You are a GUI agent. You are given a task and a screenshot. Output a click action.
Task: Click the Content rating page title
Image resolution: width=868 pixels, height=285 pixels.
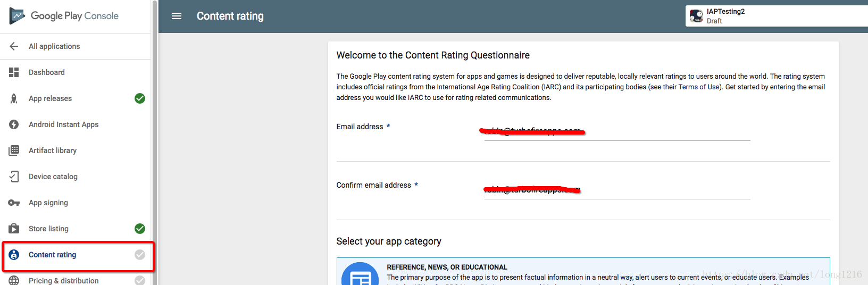[x=230, y=16]
